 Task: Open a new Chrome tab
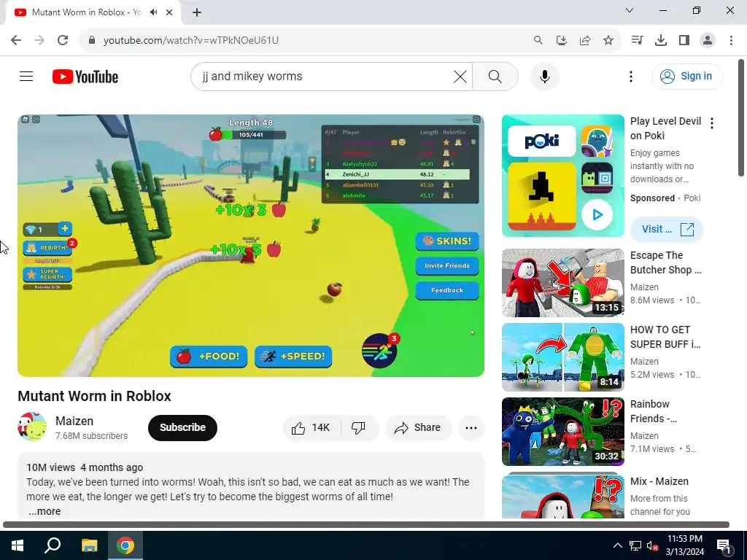point(197,12)
